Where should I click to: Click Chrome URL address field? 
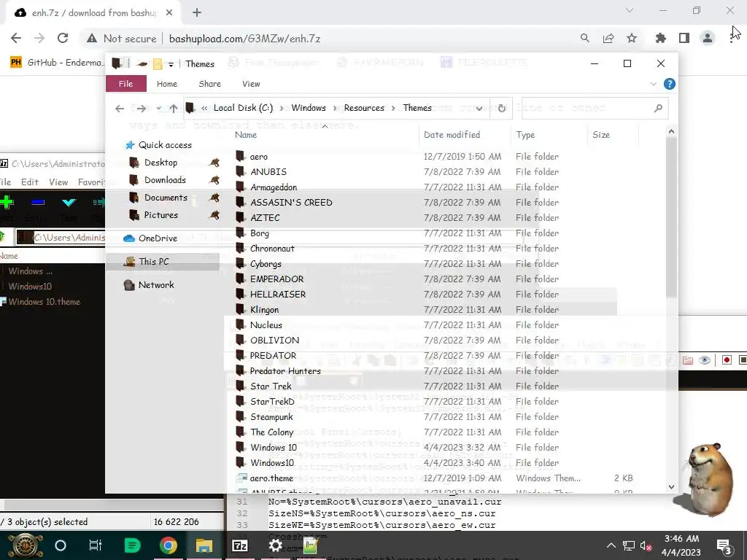click(244, 39)
